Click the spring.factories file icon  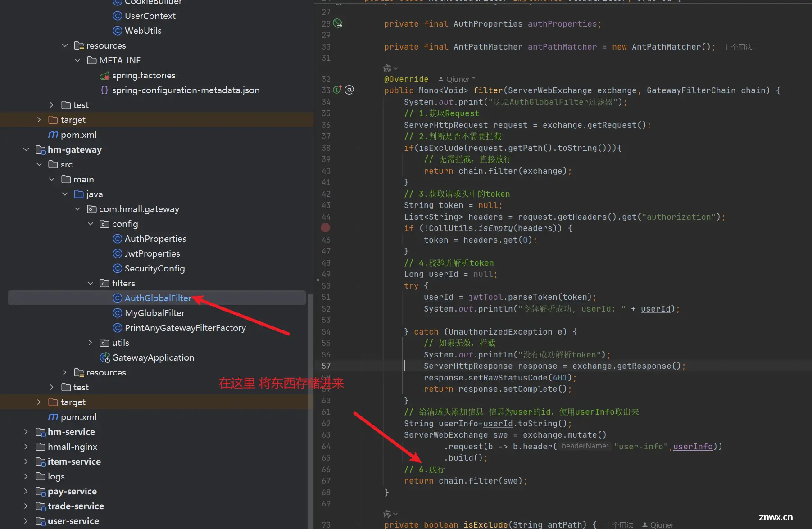pos(104,75)
